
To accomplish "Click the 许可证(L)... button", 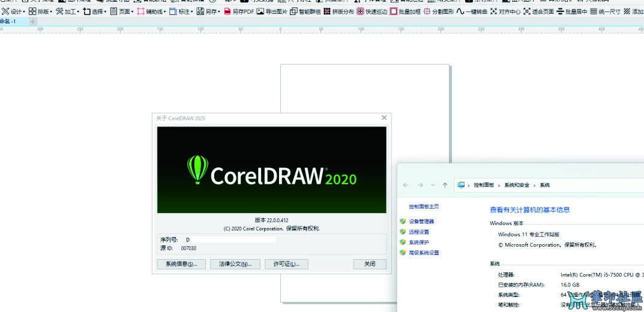I will point(287,264).
